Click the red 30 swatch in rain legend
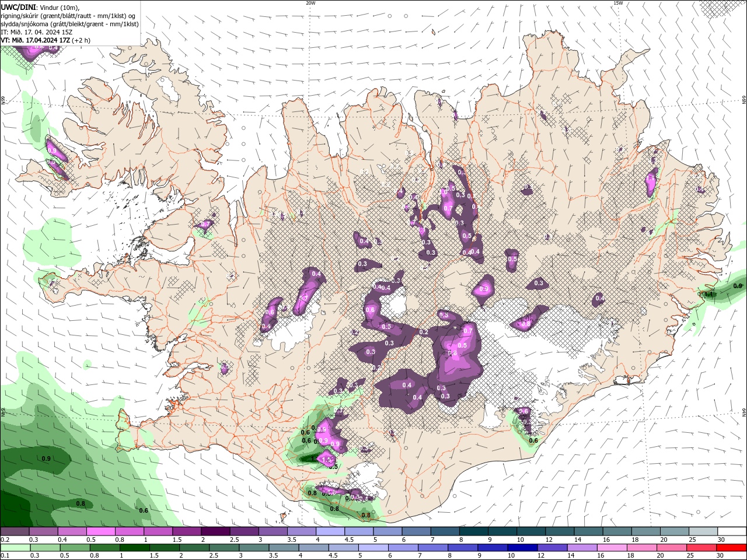The height and width of the screenshot is (560, 747). point(732,548)
